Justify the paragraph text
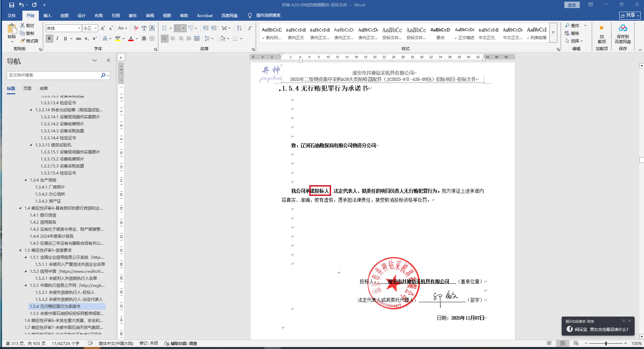The height and width of the screenshot is (349, 644). [x=189, y=39]
